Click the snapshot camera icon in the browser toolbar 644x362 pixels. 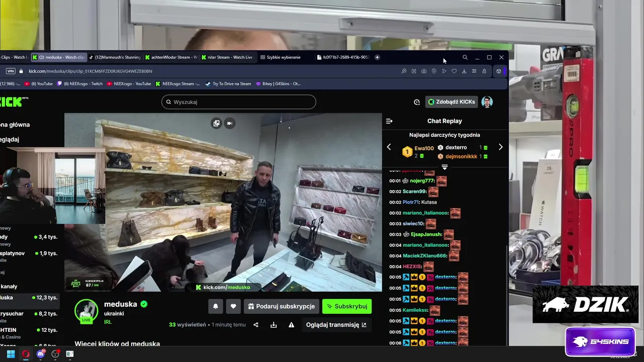coord(424,71)
